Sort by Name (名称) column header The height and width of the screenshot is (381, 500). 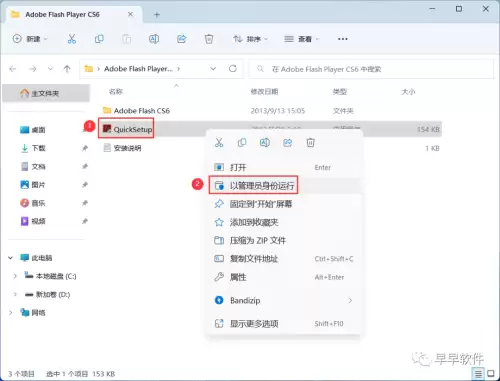[x=116, y=92]
